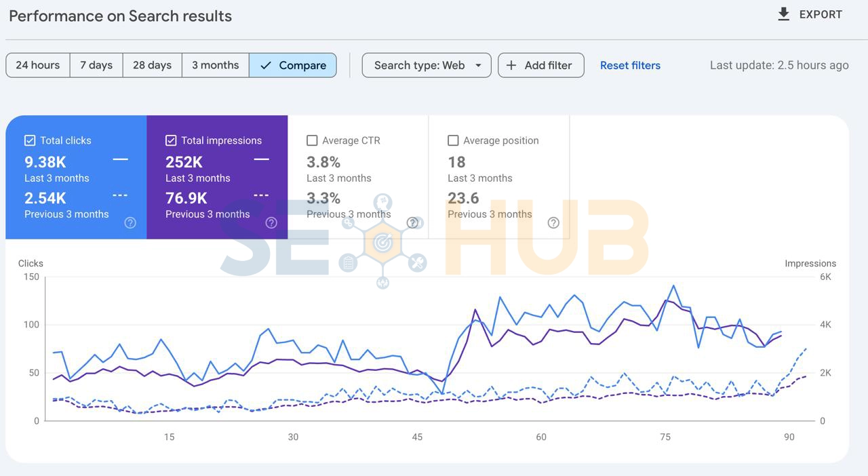
Task: Switch to the 28 days range
Action: pyautogui.click(x=152, y=65)
